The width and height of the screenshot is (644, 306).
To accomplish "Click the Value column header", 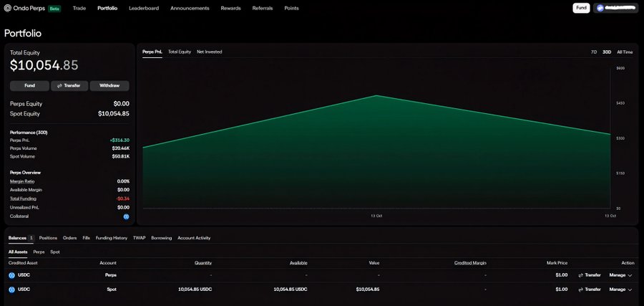I will 374,263.
